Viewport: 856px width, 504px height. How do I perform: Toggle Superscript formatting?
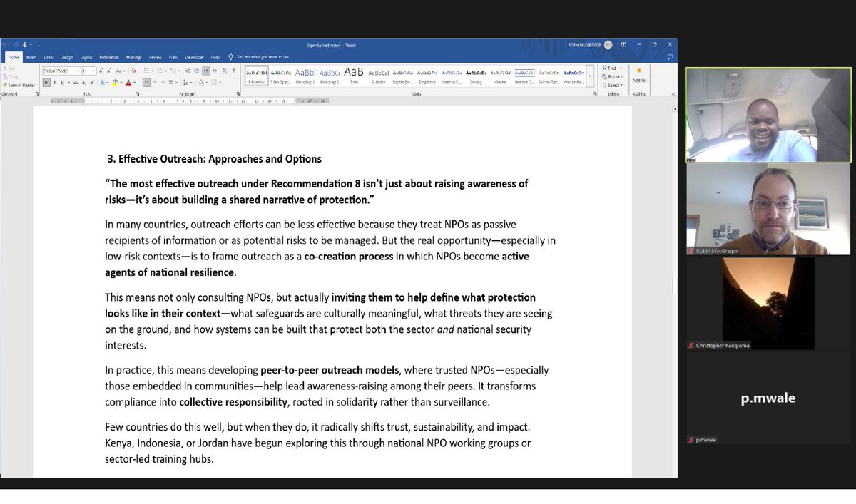(x=92, y=82)
